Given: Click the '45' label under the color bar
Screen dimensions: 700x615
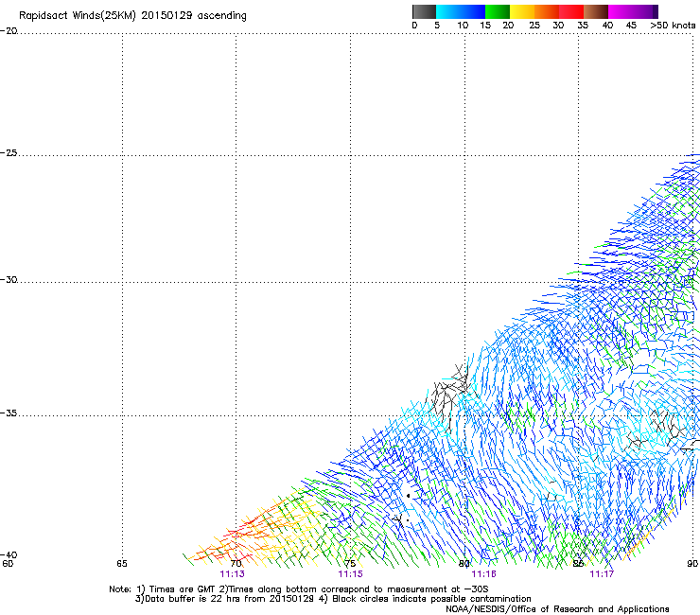Looking at the screenshot, I should (631, 26).
